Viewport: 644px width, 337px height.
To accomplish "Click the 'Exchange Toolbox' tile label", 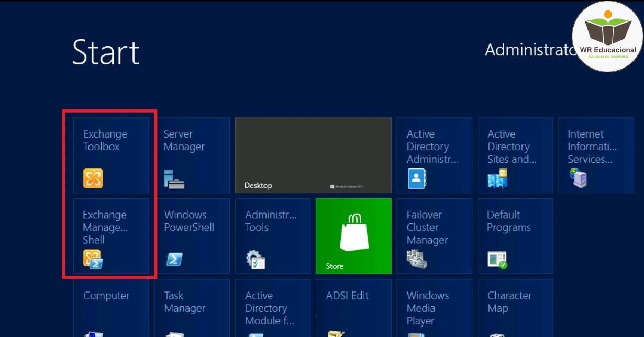I will (105, 140).
